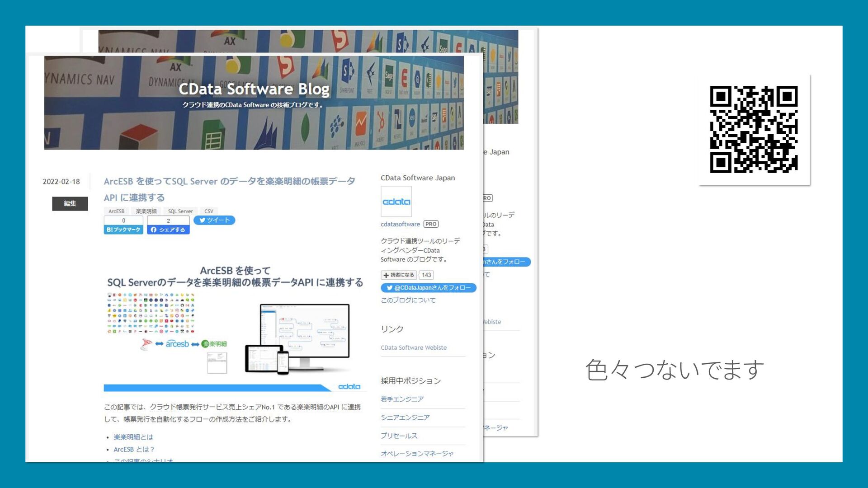The height and width of the screenshot is (488, 868).
Task: Click the arcesb logo in the article image
Action: (177, 344)
